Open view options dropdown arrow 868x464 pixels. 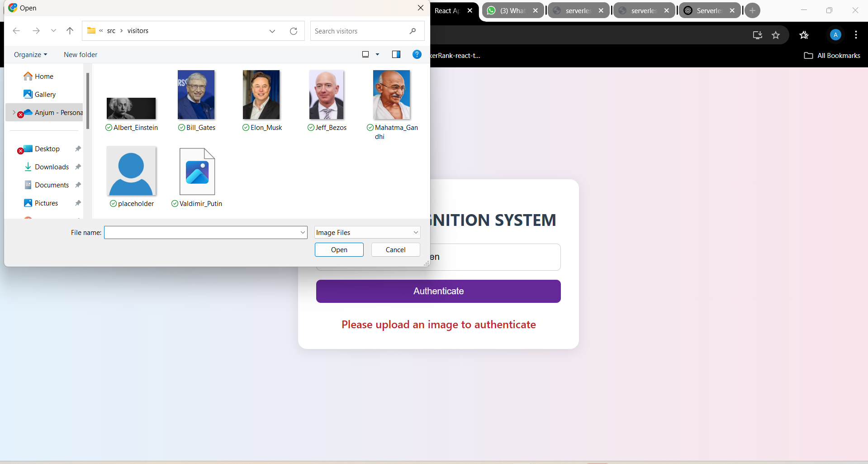click(x=377, y=54)
